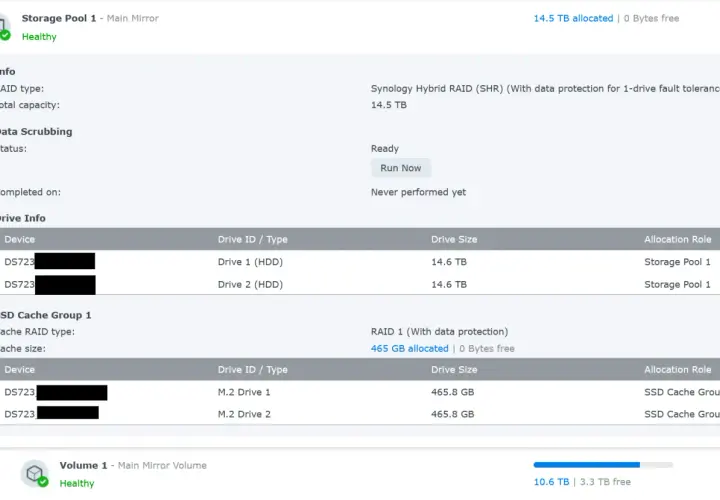Click the Device header in SSD cache table
720x500 pixels.
20,370
